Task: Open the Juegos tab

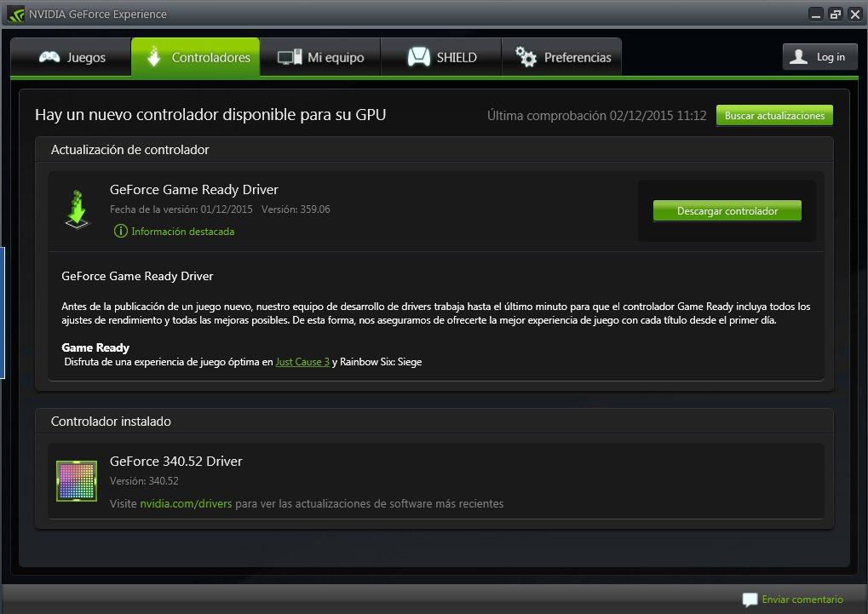Action: point(71,57)
